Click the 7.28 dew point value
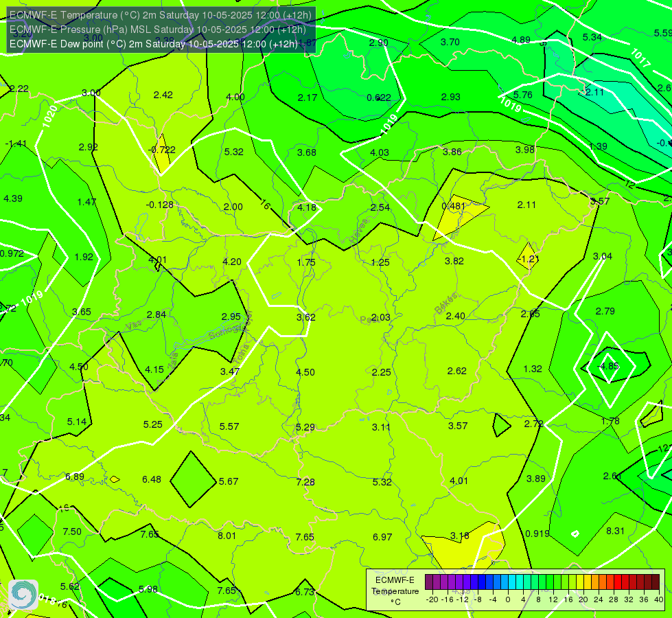This screenshot has height=618, width=672. pyautogui.click(x=305, y=482)
